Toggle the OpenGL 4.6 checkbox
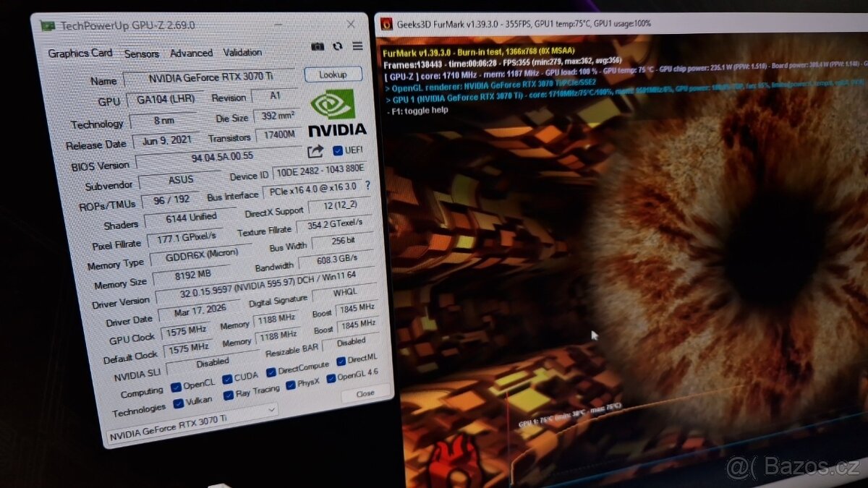The height and width of the screenshot is (488, 868). (x=331, y=378)
